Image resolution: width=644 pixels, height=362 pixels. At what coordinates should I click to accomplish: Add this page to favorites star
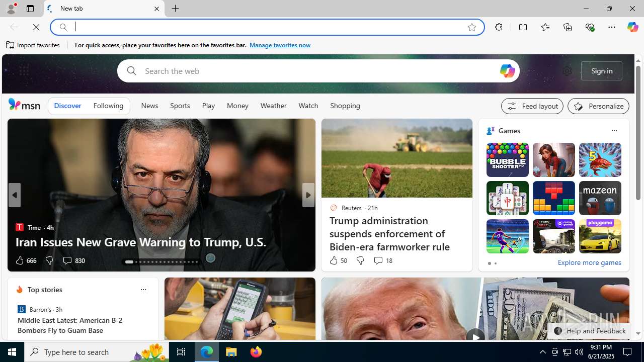[x=471, y=27]
